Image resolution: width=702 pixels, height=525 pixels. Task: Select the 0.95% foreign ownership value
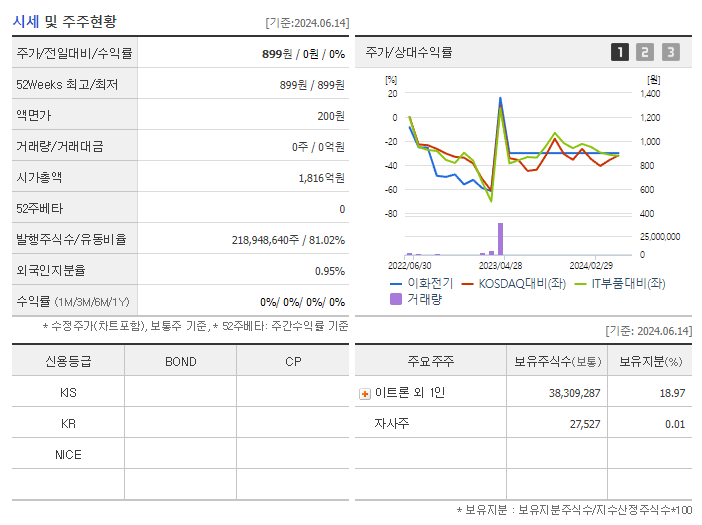point(330,271)
